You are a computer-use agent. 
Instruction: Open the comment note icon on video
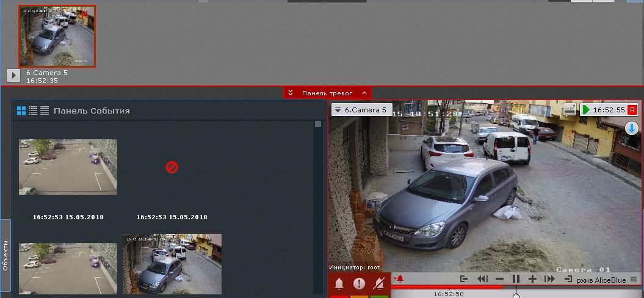click(570, 110)
